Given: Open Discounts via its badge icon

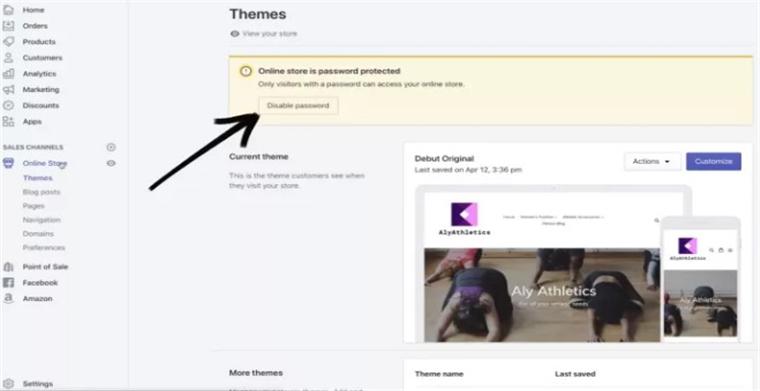Looking at the screenshot, I should tap(8, 106).
